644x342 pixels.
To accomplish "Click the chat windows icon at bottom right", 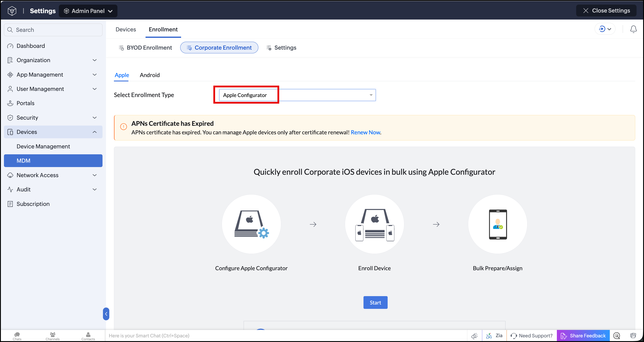I will click(x=633, y=336).
